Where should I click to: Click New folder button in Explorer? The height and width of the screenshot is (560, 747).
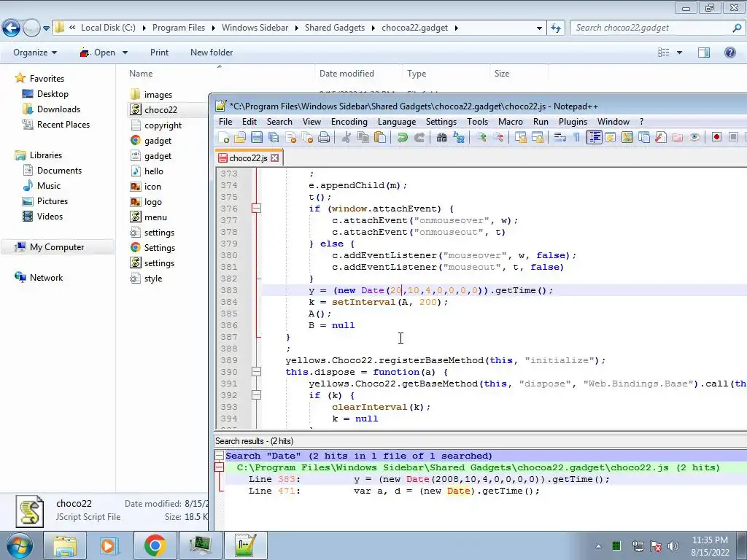212,52
